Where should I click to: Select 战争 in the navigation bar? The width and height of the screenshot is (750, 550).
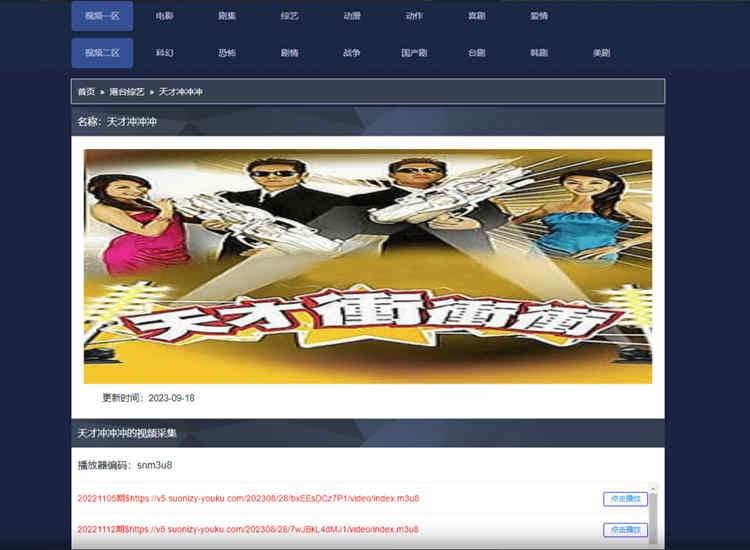click(352, 53)
